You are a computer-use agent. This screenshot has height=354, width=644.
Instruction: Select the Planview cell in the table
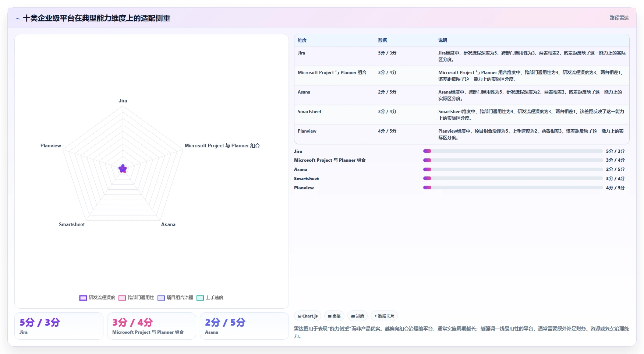307,131
